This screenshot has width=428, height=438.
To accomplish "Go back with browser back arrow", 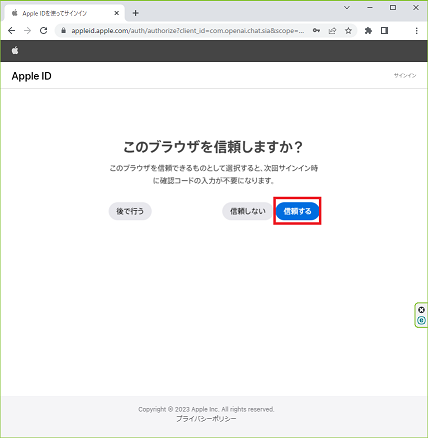I will click(12, 31).
